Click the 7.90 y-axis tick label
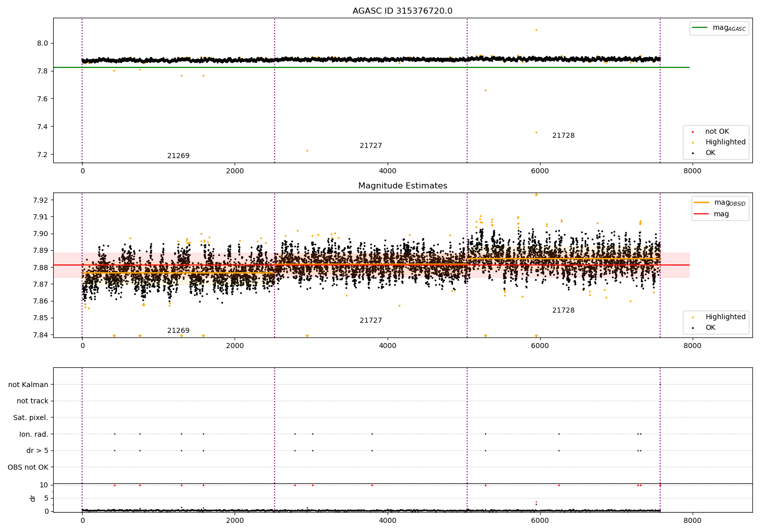Viewport: 760px width, 532px height. click(41, 234)
